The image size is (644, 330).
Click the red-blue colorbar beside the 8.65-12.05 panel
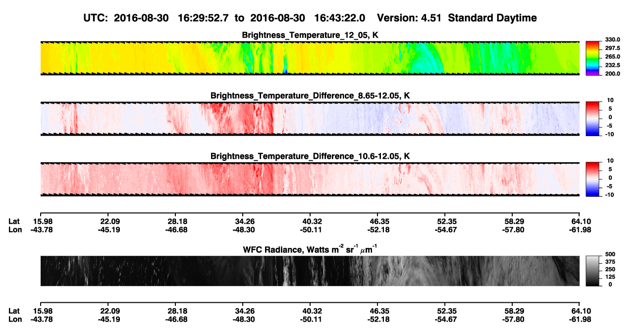coord(593,119)
